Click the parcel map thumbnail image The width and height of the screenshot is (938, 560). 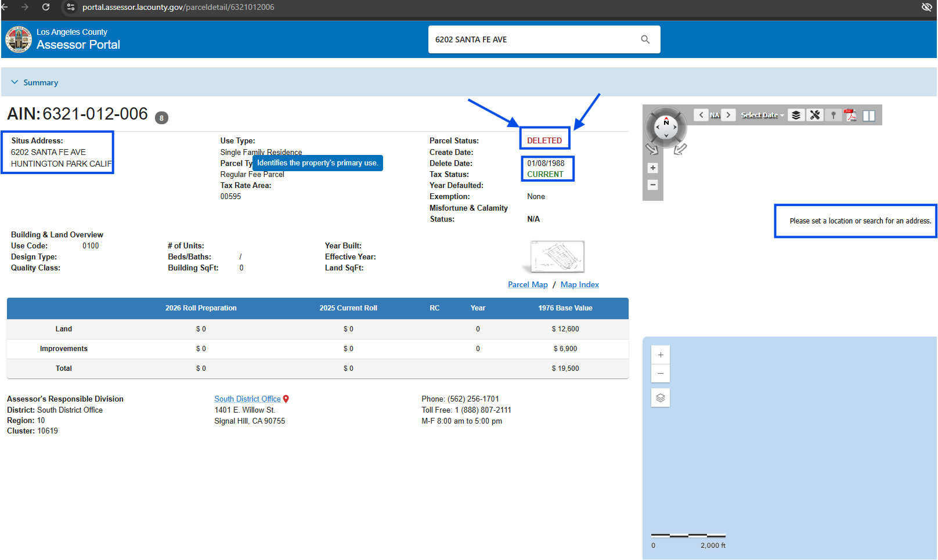click(x=557, y=256)
